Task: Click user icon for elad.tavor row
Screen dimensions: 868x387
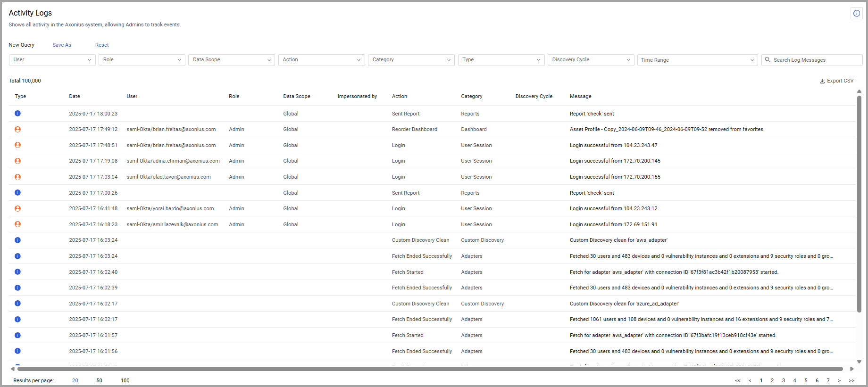Action: (17, 177)
